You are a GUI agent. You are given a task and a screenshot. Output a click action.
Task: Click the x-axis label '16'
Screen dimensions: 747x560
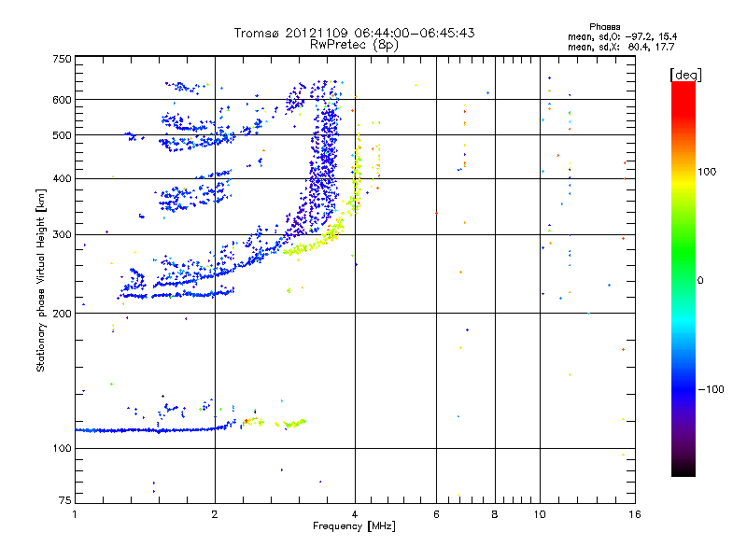coord(635,514)
